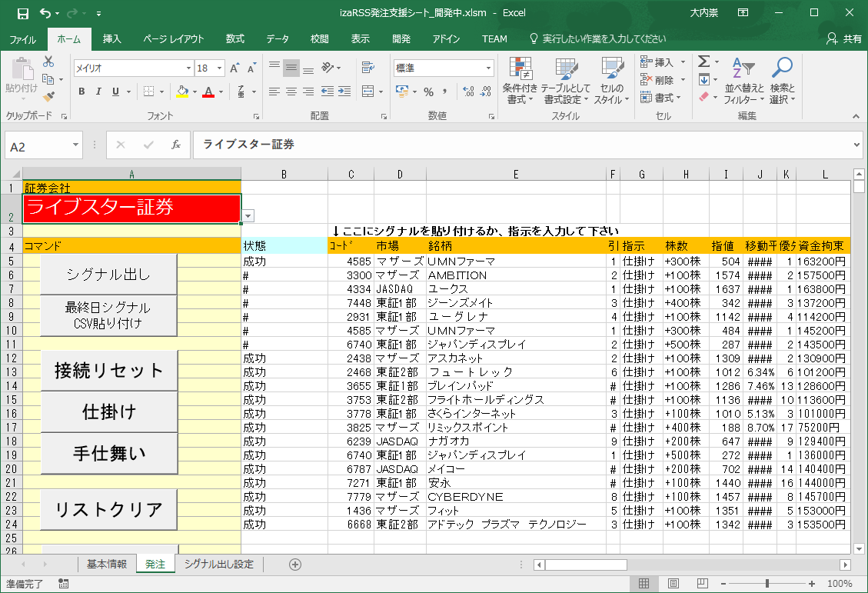Toggle middle vertical alignment

point(291,68)
